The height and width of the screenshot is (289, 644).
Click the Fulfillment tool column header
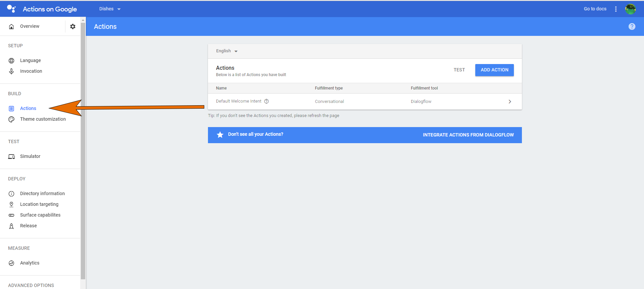point(424,88)
